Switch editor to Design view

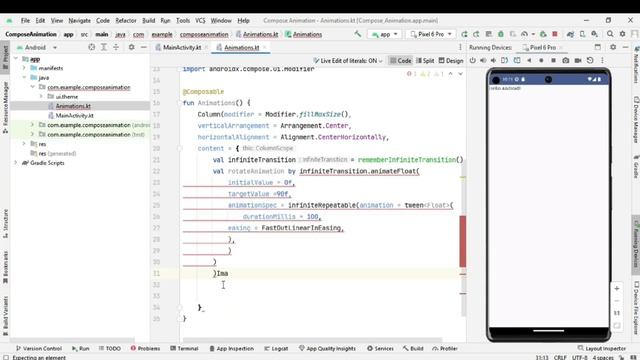click(451, 60)
